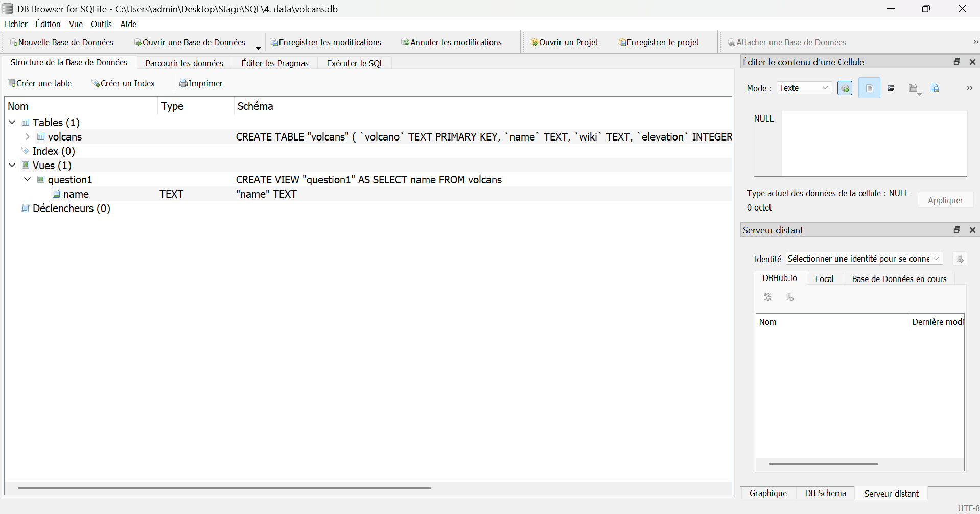Click the refresh icon in DBHub.io panel
Viewport: 980px width, 514px height.
(x=768, y=297)
